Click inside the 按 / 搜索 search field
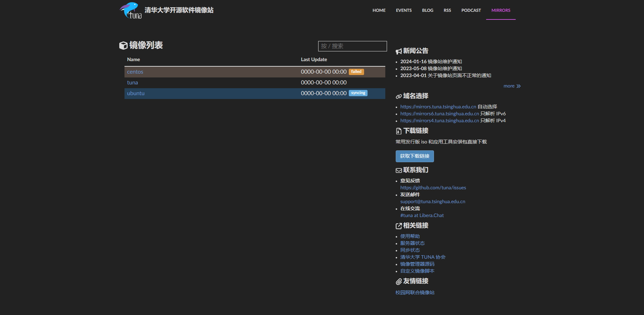The image size is (644, 315). coord(352,46)
